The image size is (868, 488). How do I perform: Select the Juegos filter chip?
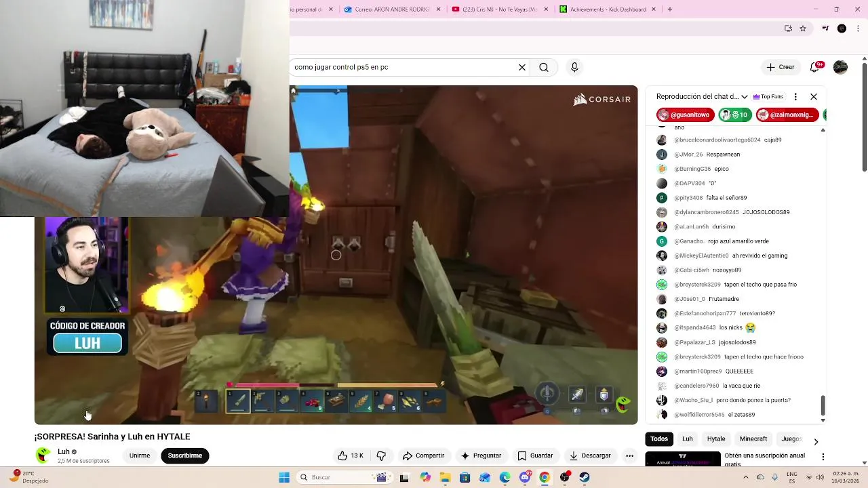pos(791,439)
